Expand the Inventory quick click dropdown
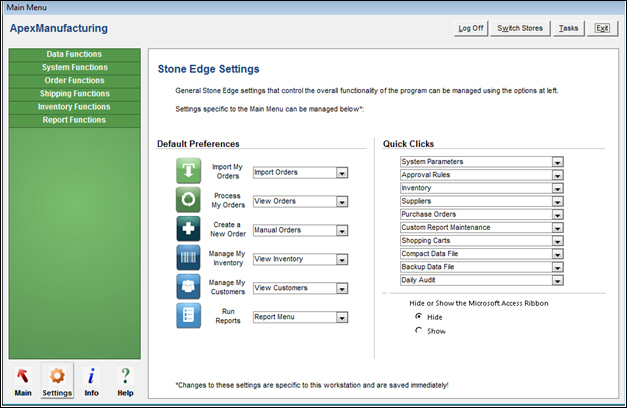 point(557,188)
